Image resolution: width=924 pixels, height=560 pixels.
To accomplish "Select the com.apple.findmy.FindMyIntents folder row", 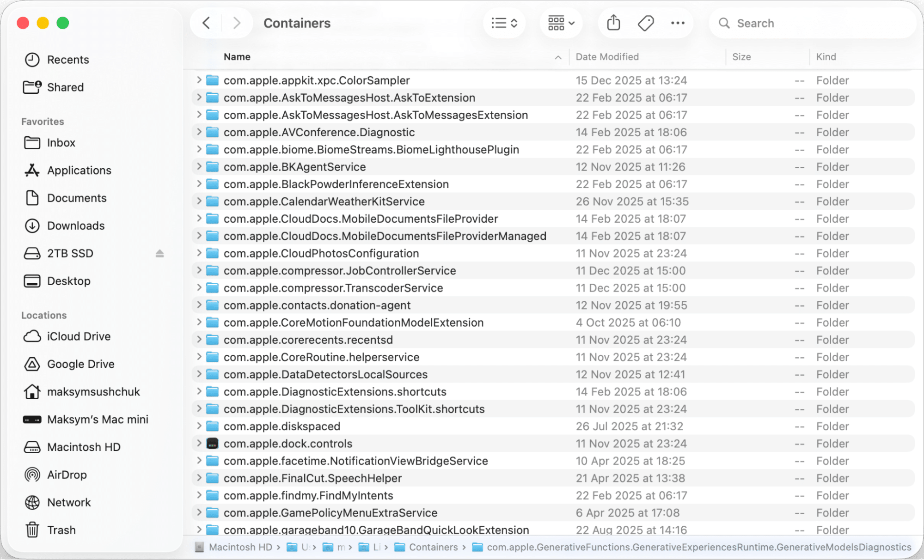I will (x=553, y=495).
